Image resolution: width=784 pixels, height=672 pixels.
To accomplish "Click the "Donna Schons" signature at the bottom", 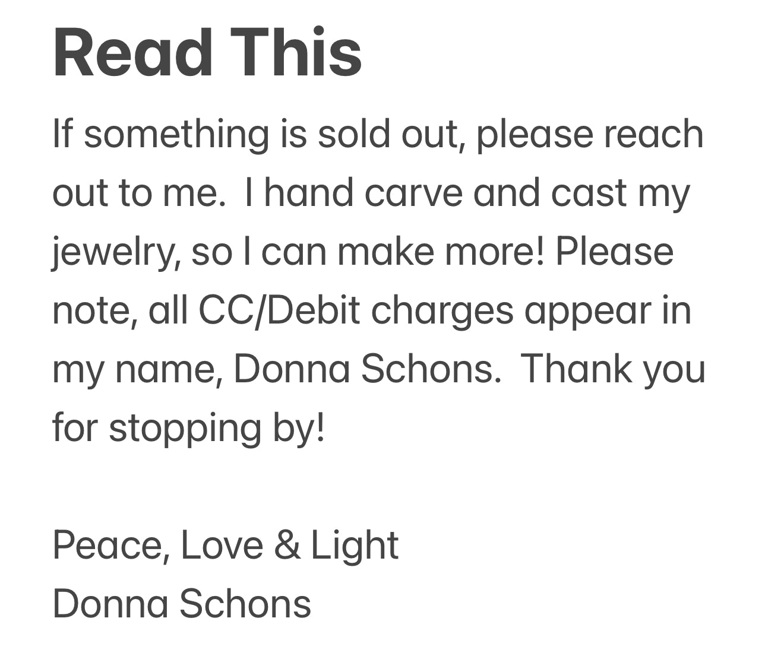I will coord(182,604).
